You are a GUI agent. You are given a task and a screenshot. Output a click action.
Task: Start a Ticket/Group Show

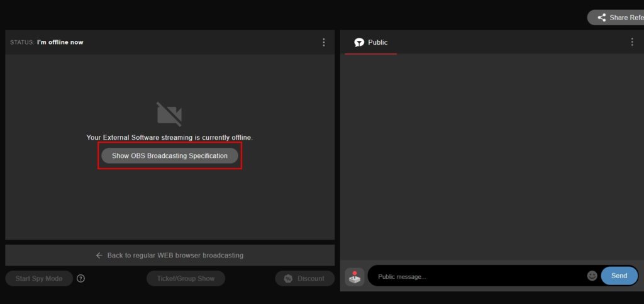[x=186, y=279]
